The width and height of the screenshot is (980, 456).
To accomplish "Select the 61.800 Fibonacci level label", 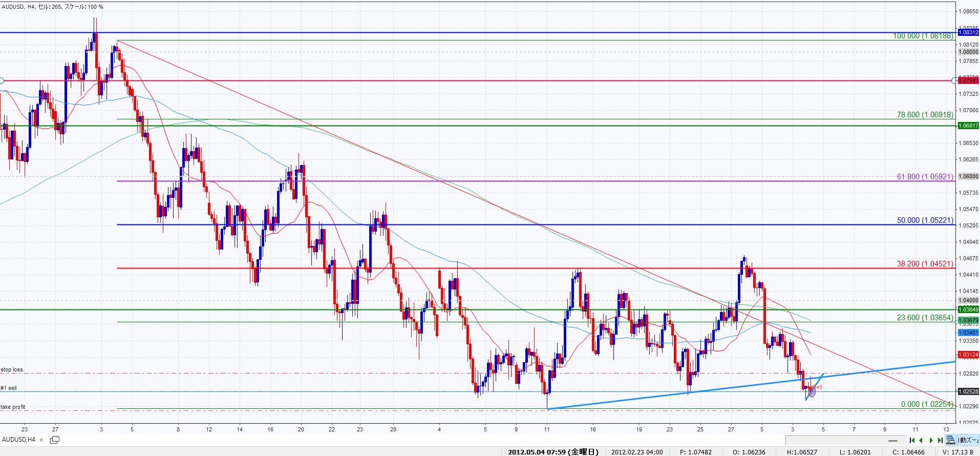I will [925, 177].
